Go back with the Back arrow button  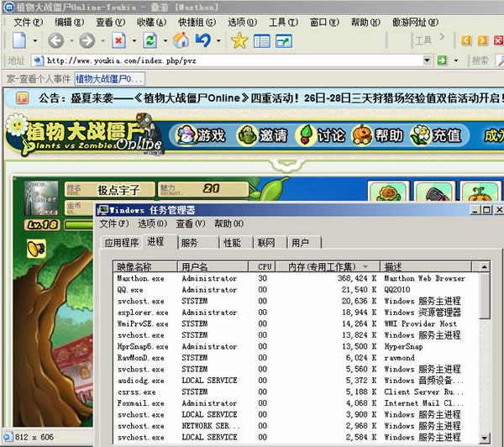pyautogui.click(x=56, y=41)
